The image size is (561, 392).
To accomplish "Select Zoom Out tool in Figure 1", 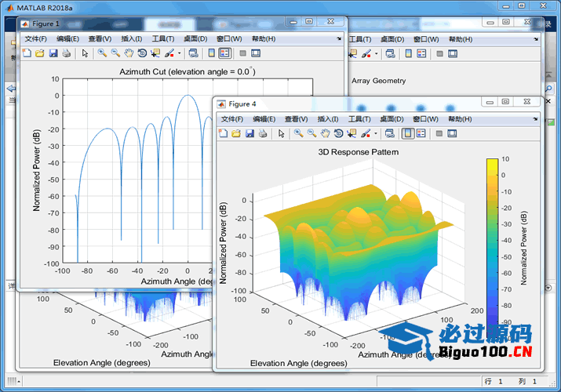I will click(115, 53).
